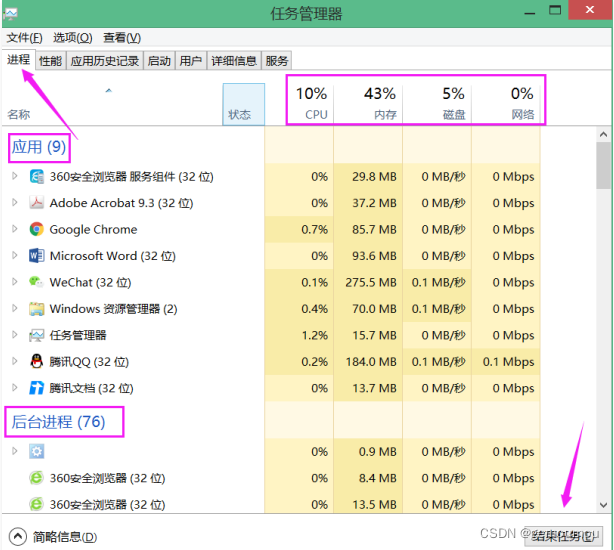Select the 进程 tab
Screen dimensions: 614x550
(x=18, y=60)
